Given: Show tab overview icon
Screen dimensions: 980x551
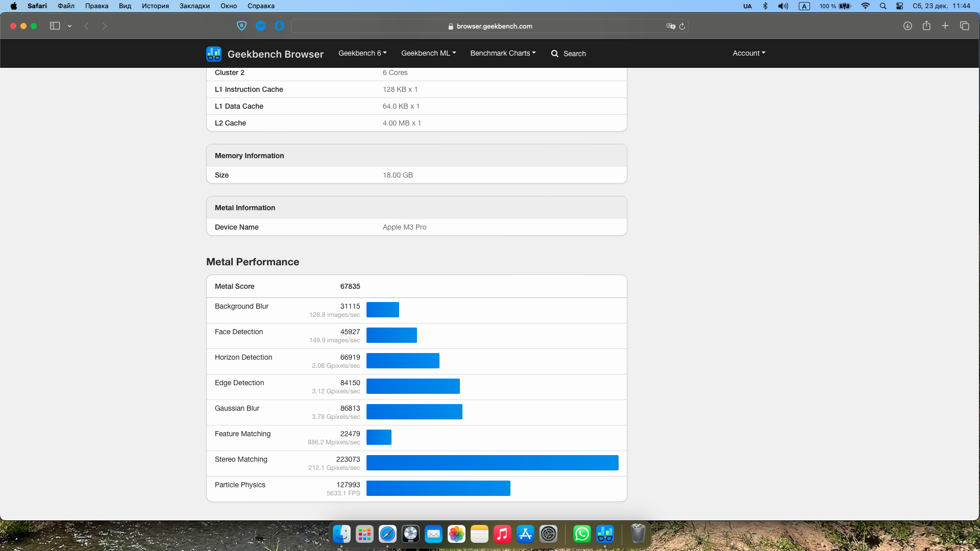Looking at the screenshot, I should pos(964,26).
